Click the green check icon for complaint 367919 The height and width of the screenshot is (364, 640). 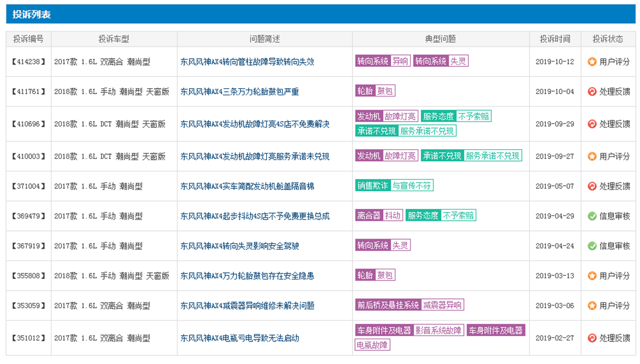coord(591,246)
